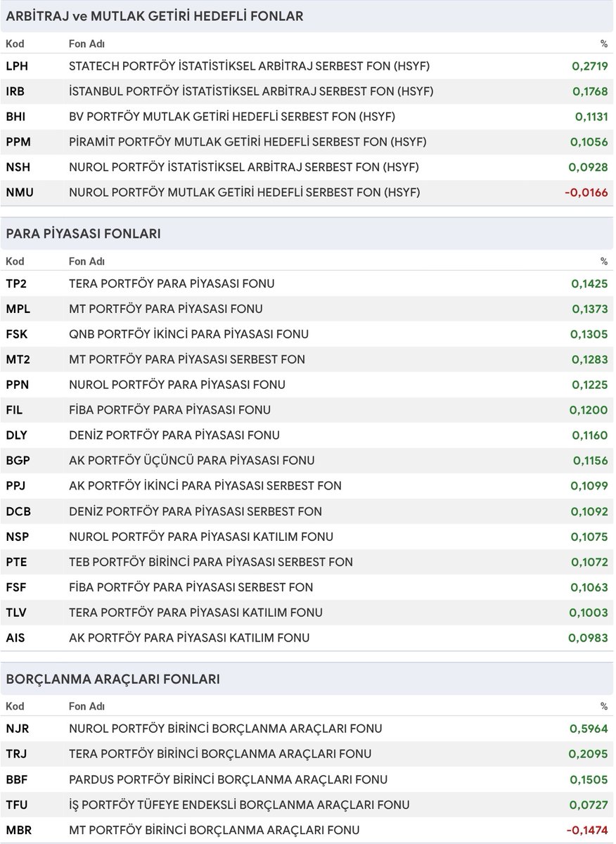Open İŞ PORTFÖY TÜFEYE ENDEKSLİ BORÇLANMA ARAÇLARI FONU

pos(239,805)
